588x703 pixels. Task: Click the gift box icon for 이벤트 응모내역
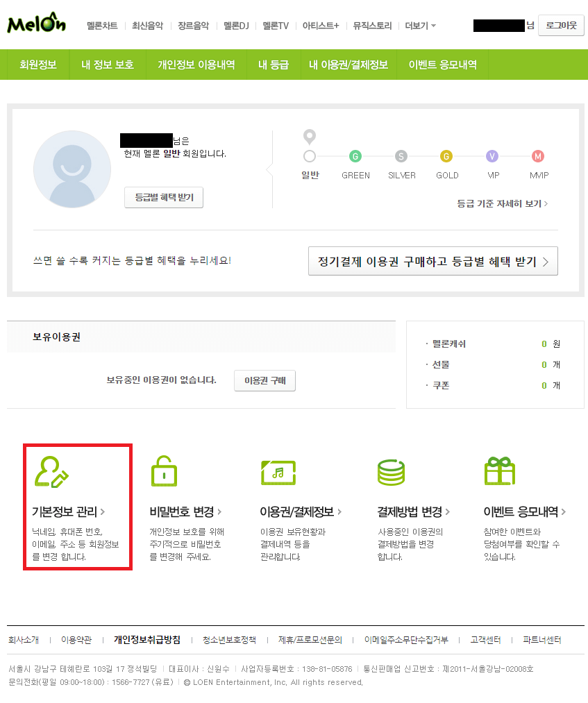tap(499, 471)
